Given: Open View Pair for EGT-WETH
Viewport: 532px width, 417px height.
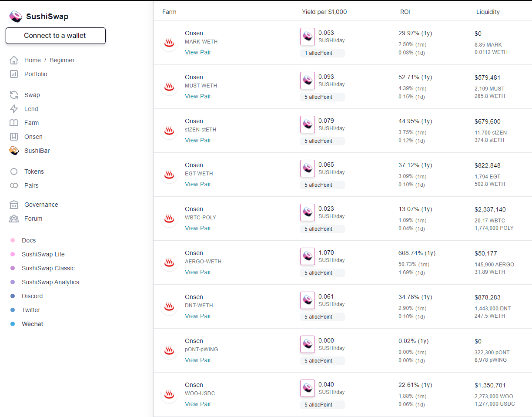Looking at the screenshot, I should click(198, 184).
